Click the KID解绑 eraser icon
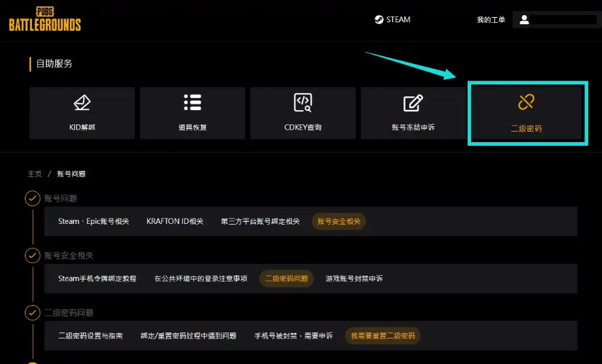The height and width of the screenshot is (364, 602). click(x=82, y=103)
